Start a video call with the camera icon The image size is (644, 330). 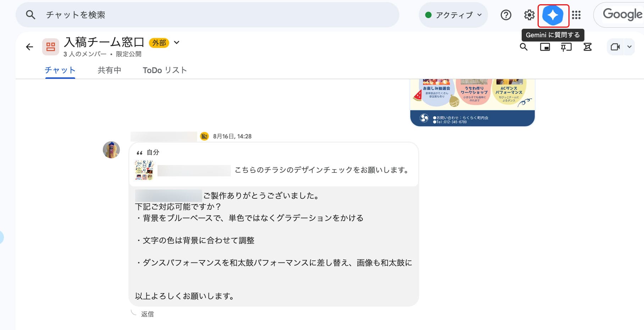point(615,47)
